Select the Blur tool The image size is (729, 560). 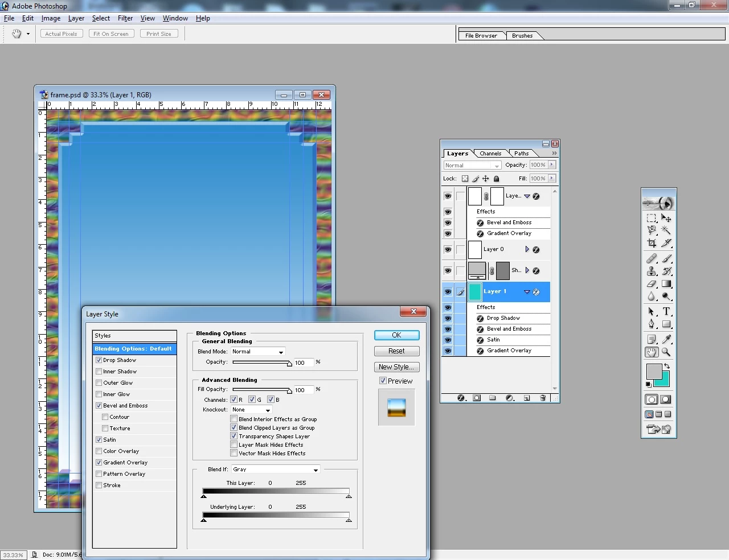652,296
